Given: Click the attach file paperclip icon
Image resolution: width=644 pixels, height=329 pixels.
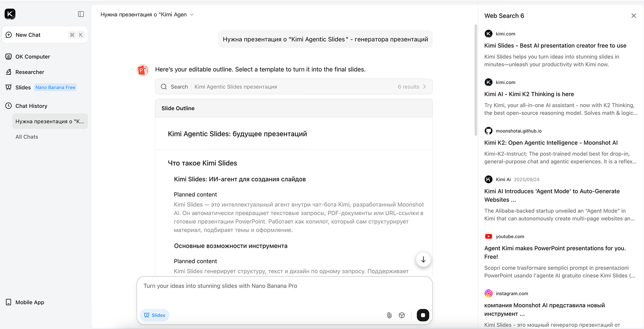Looking at the screenshot, I should (389, 315).
